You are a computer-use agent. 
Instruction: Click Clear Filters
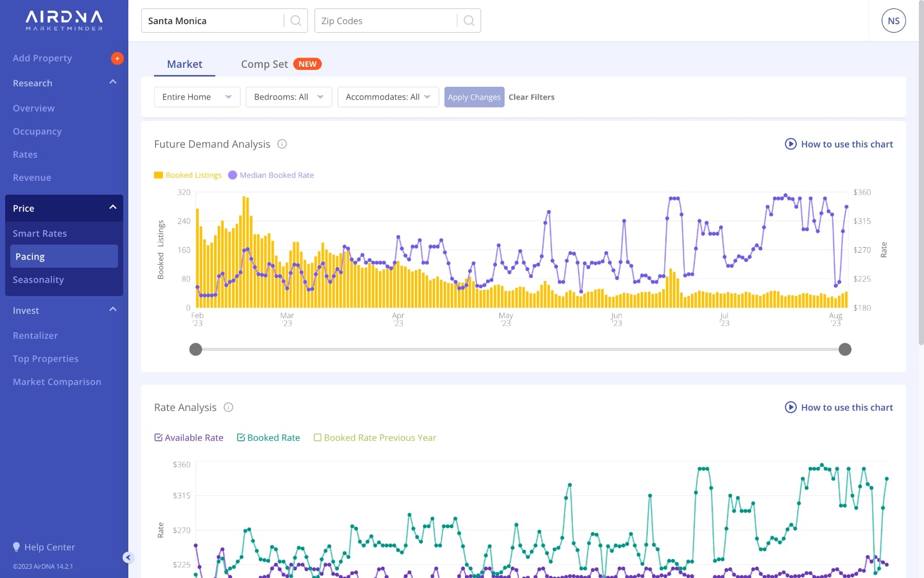[x=531, y=97]
